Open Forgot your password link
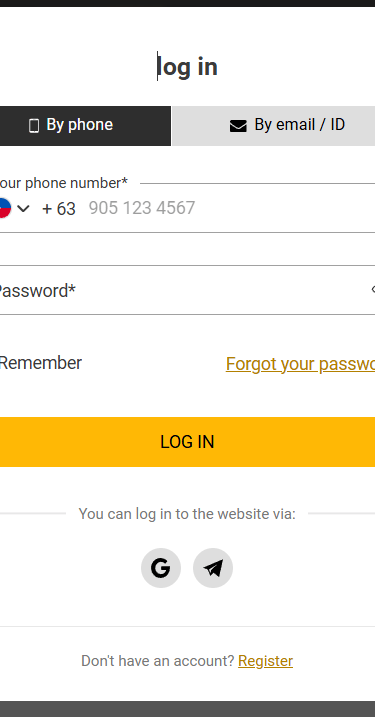This screenshot has height=717, width=375. [300, 364]
